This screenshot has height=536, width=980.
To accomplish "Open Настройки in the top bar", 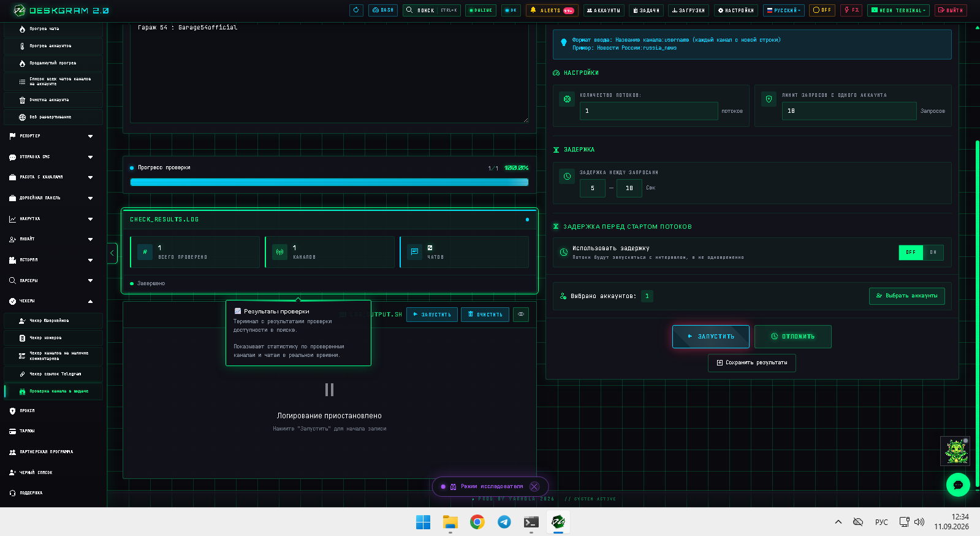I will point(736,10).
